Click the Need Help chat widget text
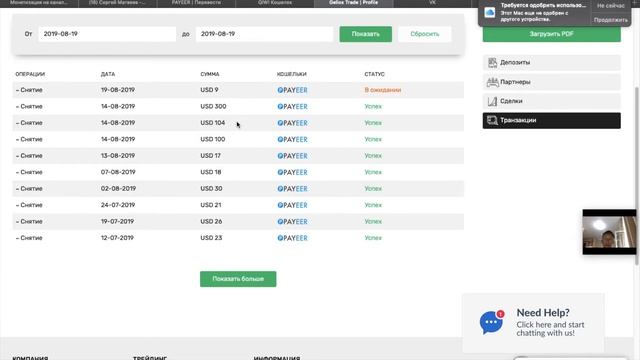The width and height of the screenshot is (640, 360). [x=550, y=322]
